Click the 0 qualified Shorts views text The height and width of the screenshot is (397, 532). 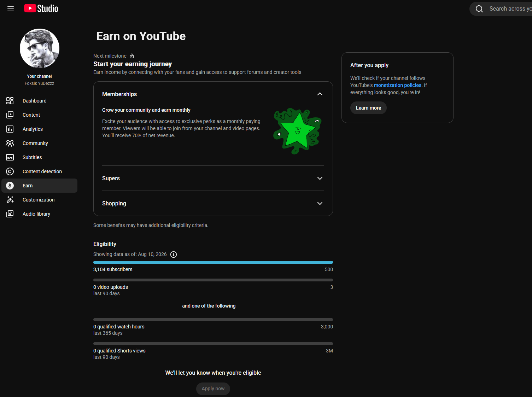[x=119, y=351]
